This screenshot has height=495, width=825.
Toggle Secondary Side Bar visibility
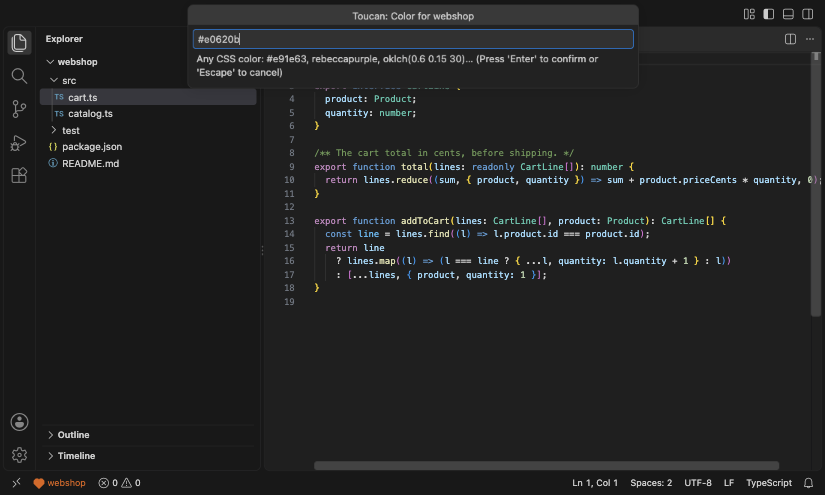(x=808, y=14)
